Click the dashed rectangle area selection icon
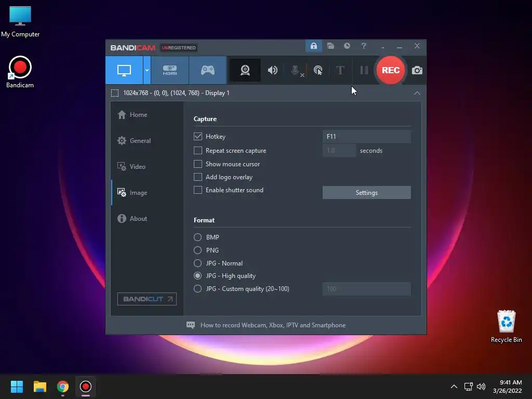 tap(115, 93)
